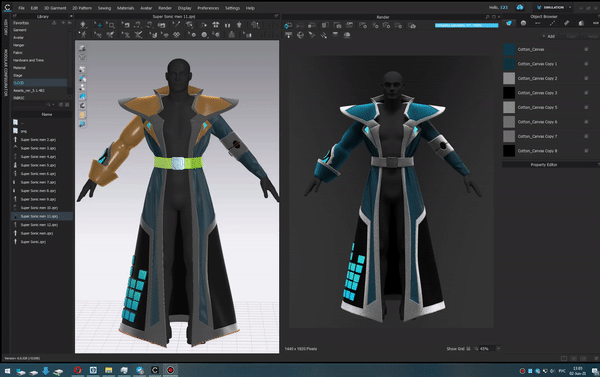Toggle the checkbox next to Cotton_Canvas Copy 6
Viewport: 600px width, 377px height.
pos(586,122)
